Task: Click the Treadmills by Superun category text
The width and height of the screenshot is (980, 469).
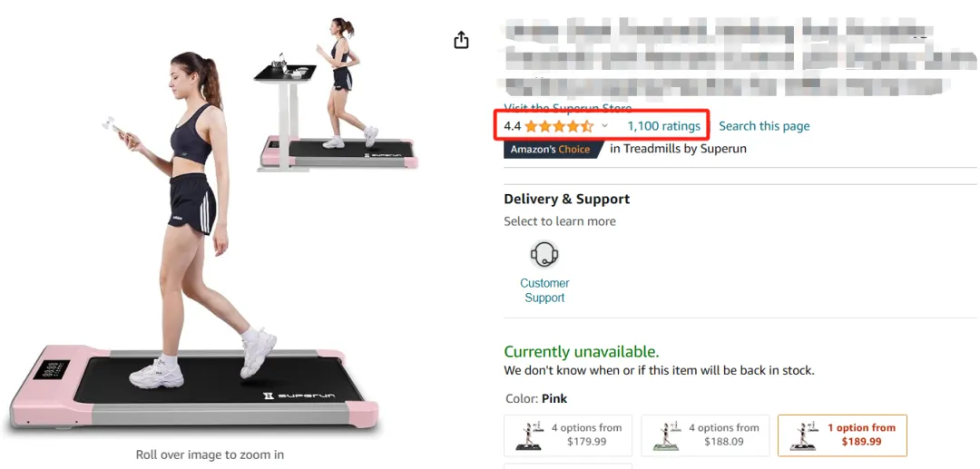Action: 678,149
